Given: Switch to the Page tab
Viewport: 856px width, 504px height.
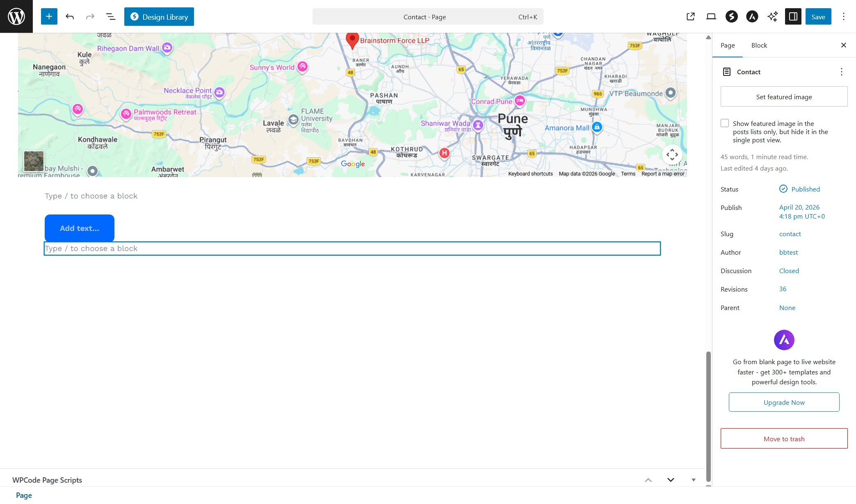Looking at the screenshot, I should [x=728, y=45].
